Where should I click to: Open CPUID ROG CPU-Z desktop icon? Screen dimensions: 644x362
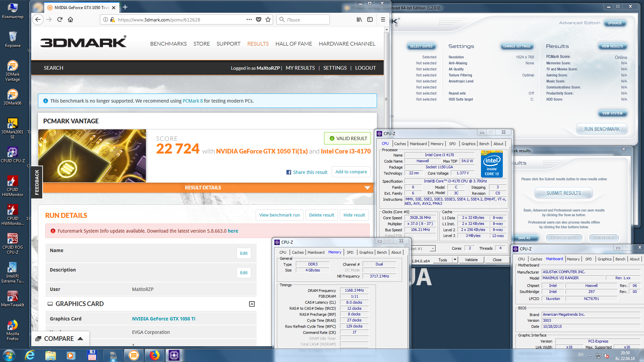click(12, 243)
